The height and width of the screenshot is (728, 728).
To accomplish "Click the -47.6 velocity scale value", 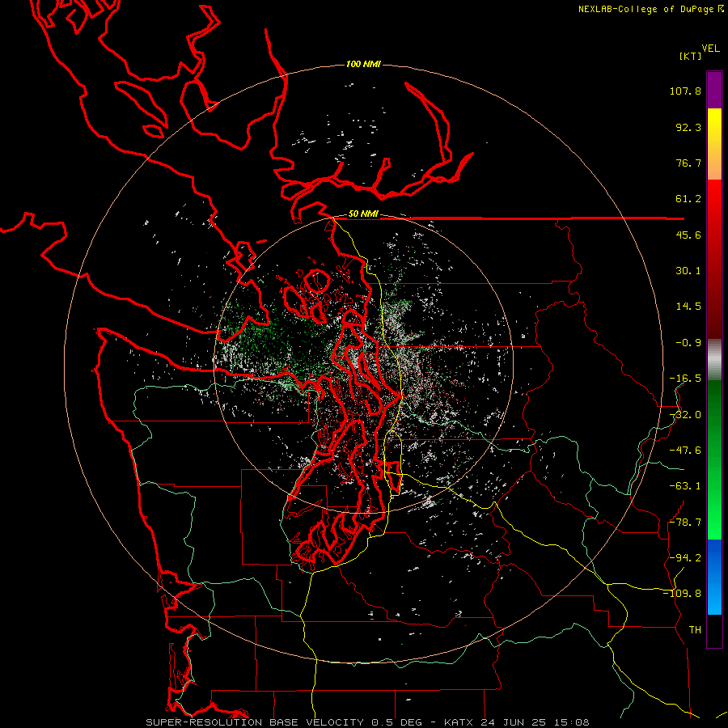I will click(685, 451).
